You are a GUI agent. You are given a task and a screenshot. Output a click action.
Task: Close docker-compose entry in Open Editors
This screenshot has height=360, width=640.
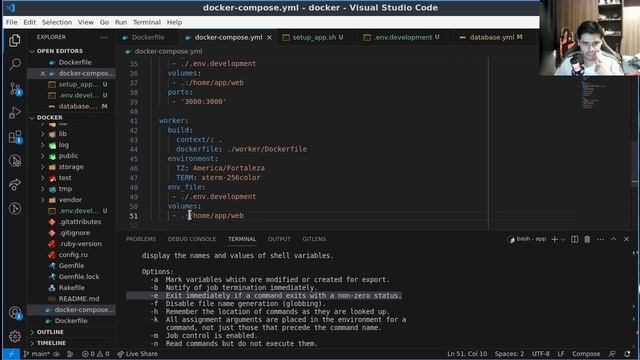pos(43,73)
